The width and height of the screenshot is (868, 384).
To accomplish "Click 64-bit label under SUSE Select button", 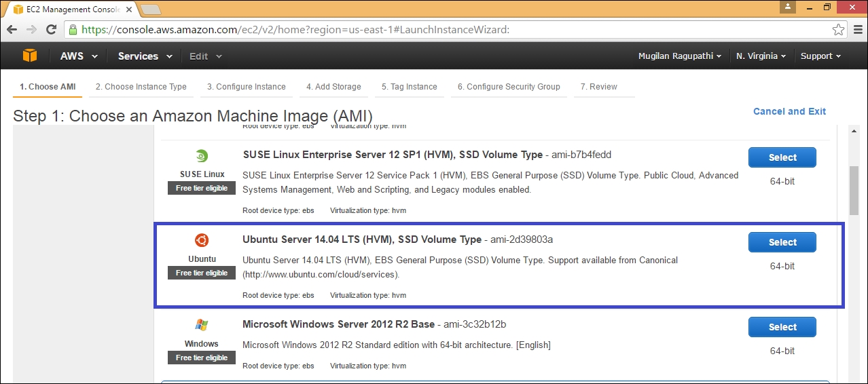I will click(x=782, y=181).
